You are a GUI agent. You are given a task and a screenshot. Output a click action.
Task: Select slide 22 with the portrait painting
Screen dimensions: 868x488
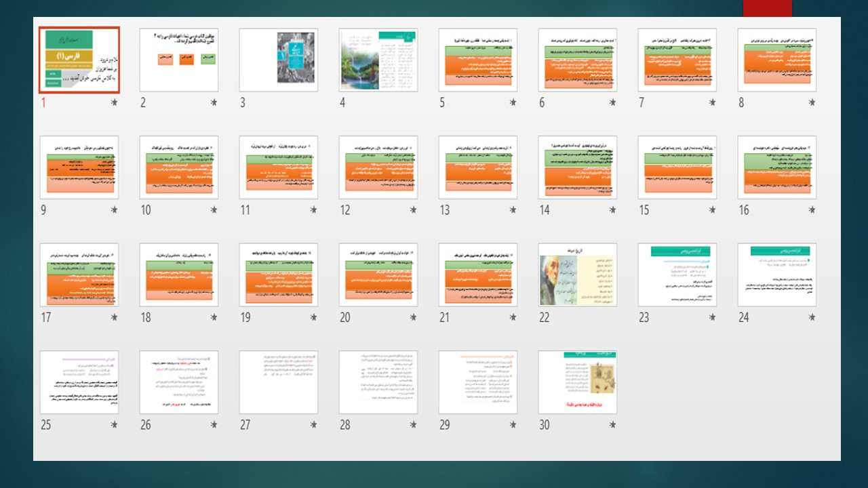(578, 274)
